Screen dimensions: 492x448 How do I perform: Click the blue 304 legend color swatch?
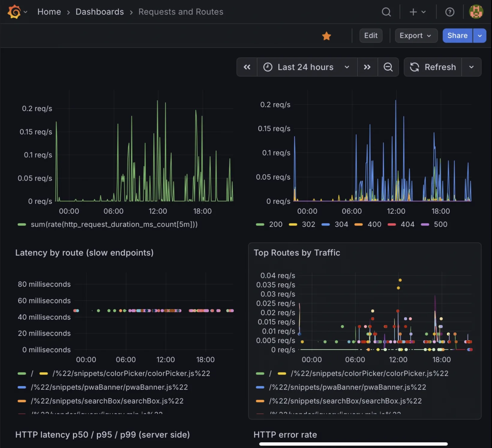coord(325,224)
